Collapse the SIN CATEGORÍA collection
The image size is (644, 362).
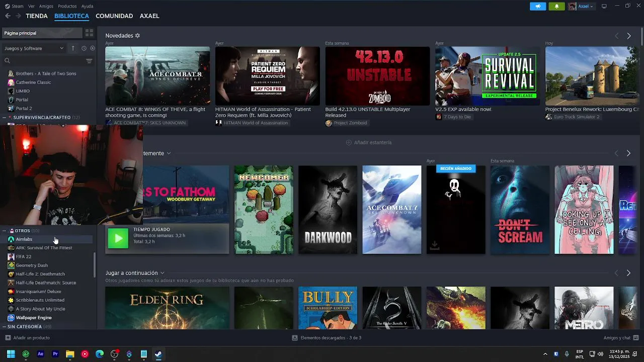(5, 327)
